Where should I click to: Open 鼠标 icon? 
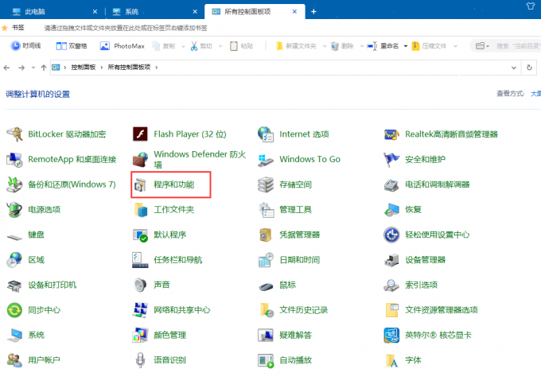[x=266, y=286]
